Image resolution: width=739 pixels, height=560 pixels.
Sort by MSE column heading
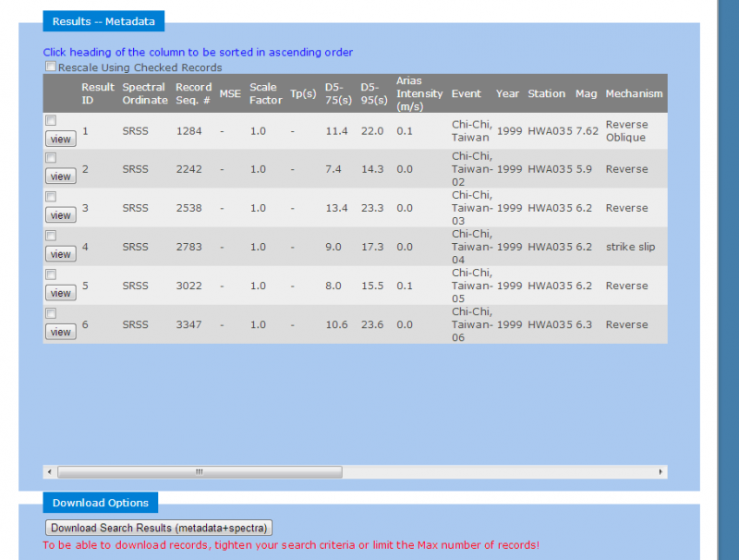(230, 94)
